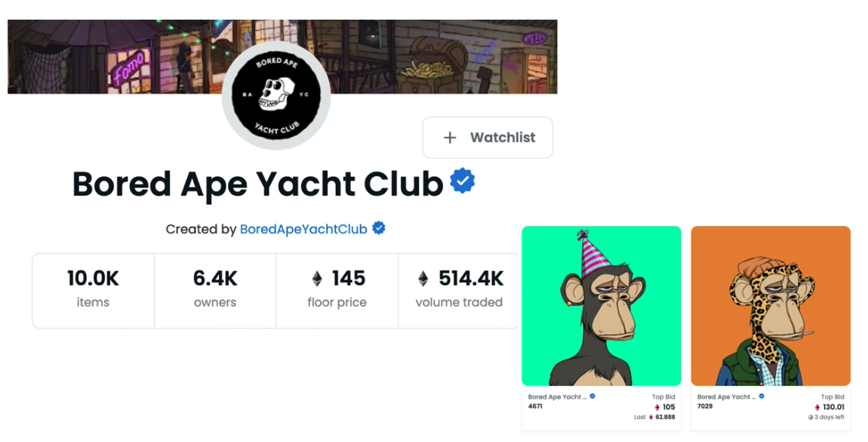The height and width of the screenshot is (442, 868).
Task: Click the verified badge next to BoredApeYachtClub creator
Action: tap(379, 228)
